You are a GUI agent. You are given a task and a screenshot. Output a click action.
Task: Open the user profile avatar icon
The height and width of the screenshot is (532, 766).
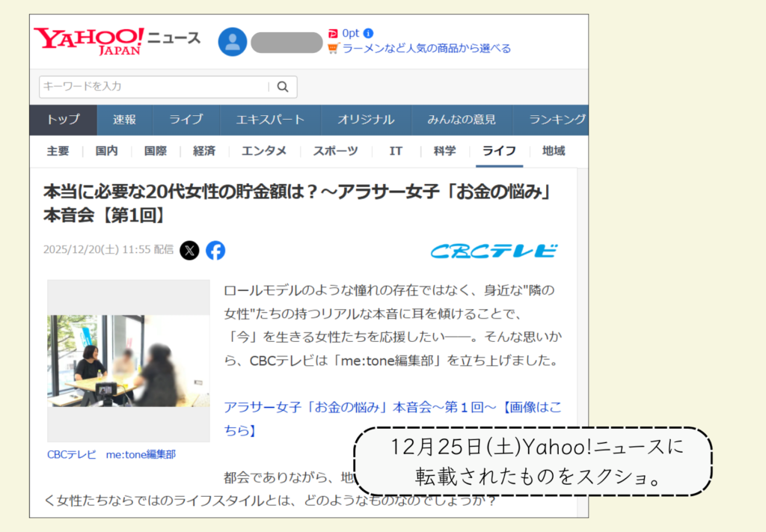232,42
